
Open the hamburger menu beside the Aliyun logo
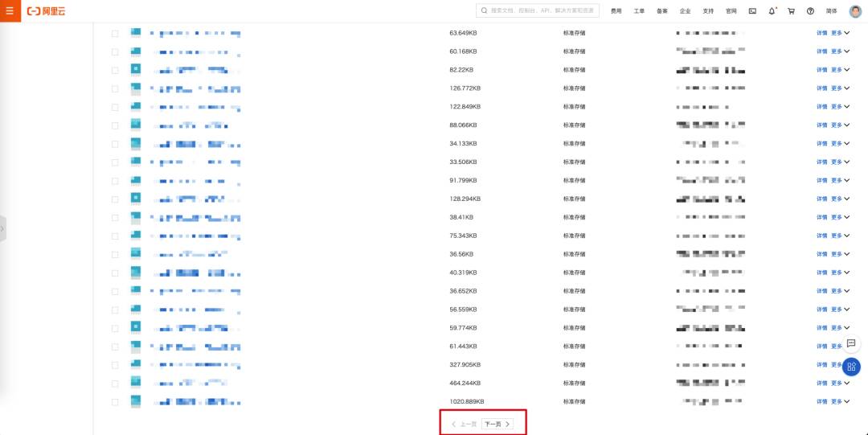click(x=10, y=10)
